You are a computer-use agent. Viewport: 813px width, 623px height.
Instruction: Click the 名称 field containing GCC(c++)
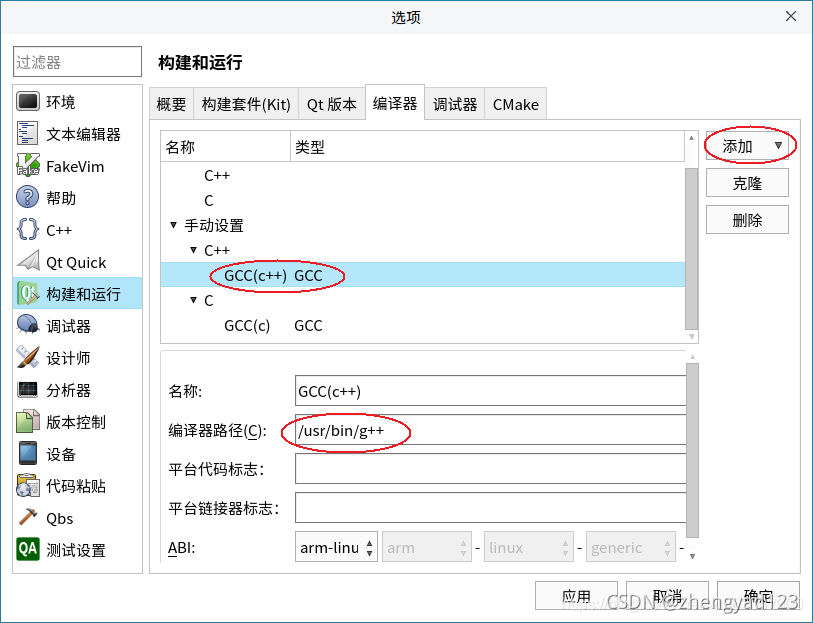[490, 391]
